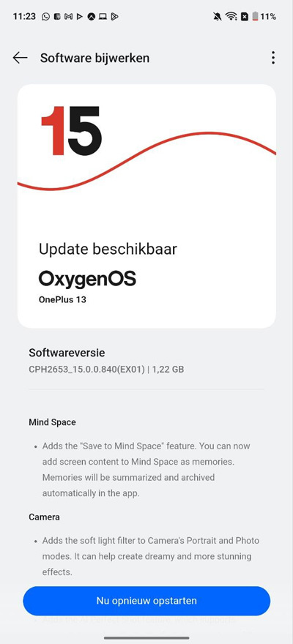Tap the Software bijwerken title
Image resolution: width=293 pixels, height=644 pixels.
click(x=95, y=59)
